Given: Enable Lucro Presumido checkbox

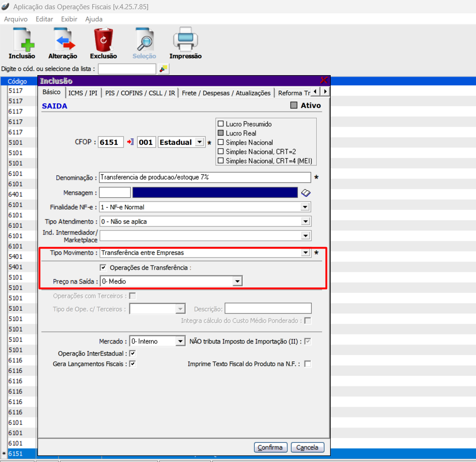Looking at the screenshot, I should [220, 124].
